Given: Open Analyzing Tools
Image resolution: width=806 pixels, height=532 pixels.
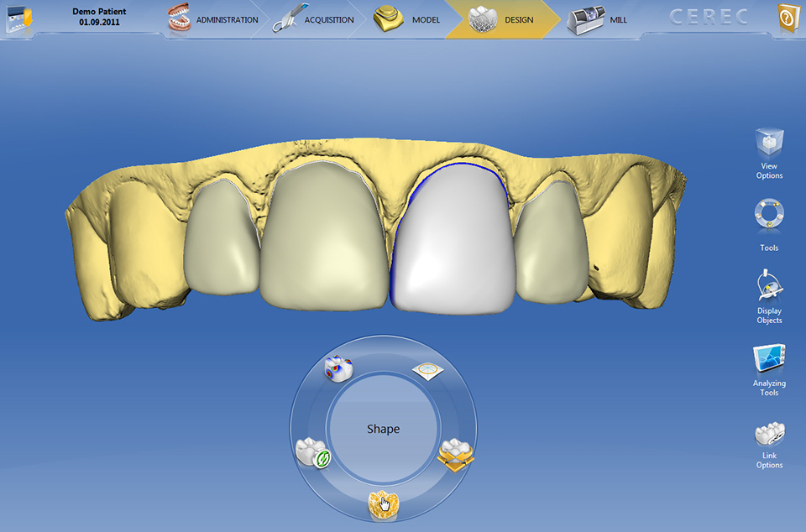Looking at the screenshot, I should click(x=769, y=370).
